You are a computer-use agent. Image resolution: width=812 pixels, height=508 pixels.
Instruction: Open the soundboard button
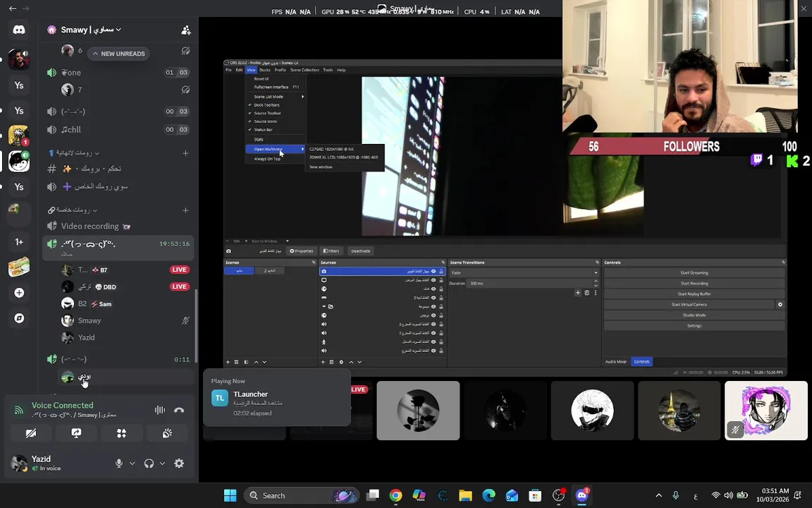coord(167,433)
